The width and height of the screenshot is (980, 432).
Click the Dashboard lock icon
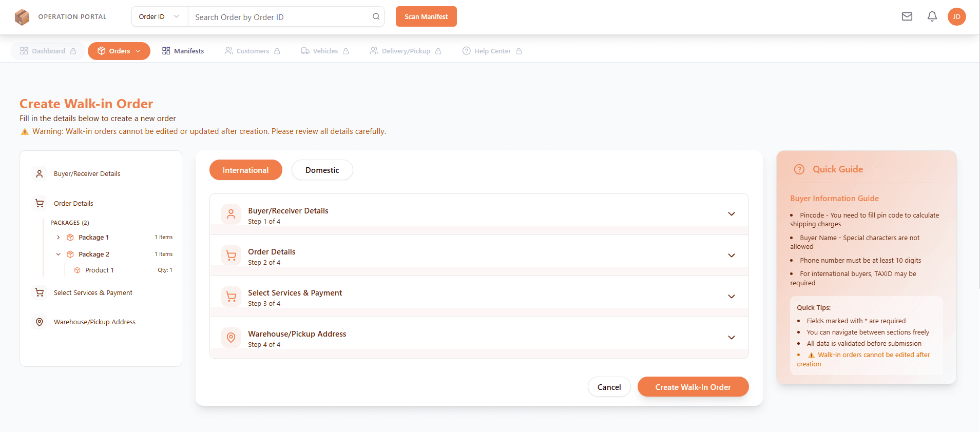(73, 51)
